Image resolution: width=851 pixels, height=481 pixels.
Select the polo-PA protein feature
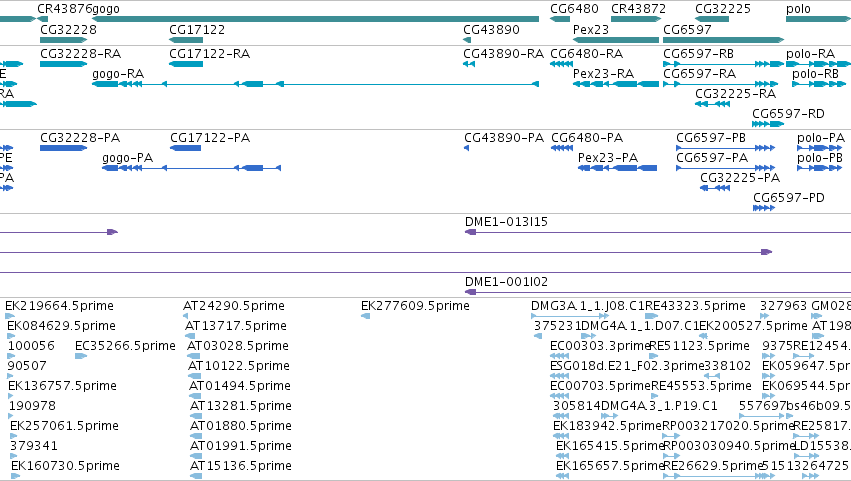[x=820, y=148]
